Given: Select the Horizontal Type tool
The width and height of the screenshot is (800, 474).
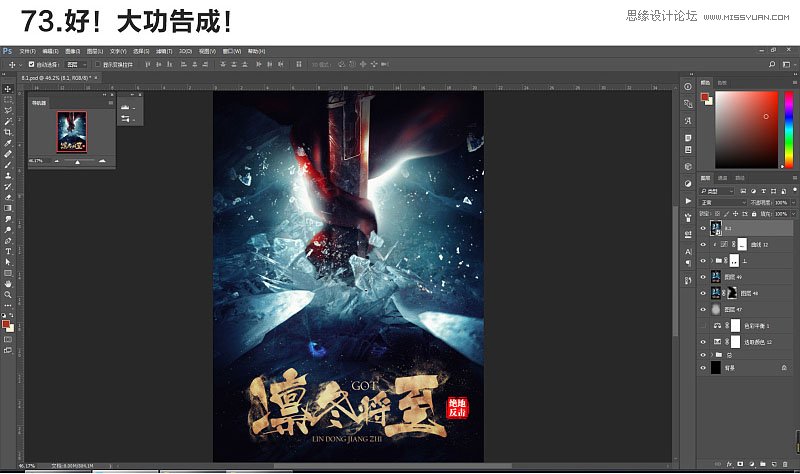Looking at the screenshot, I should point(8,251).
